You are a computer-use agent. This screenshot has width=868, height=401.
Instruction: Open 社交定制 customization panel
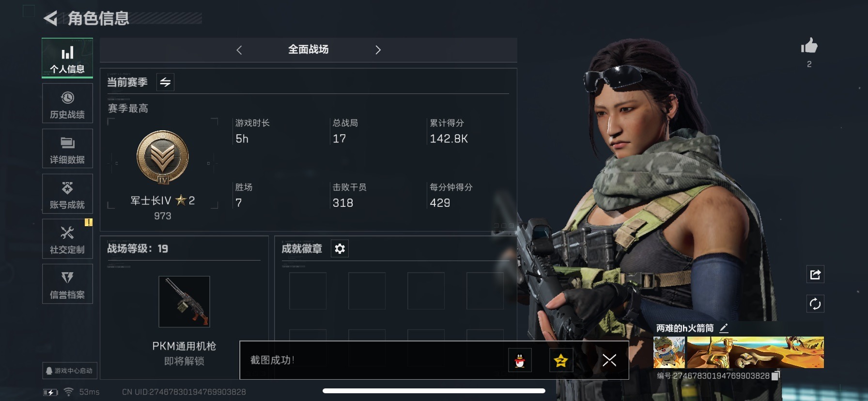[x=67, y=239]
